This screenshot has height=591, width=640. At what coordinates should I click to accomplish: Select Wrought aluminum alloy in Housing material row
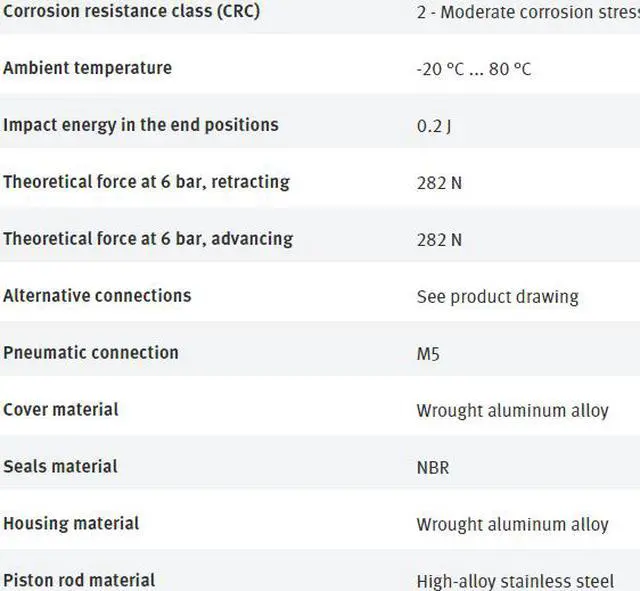tap(512, 525)
